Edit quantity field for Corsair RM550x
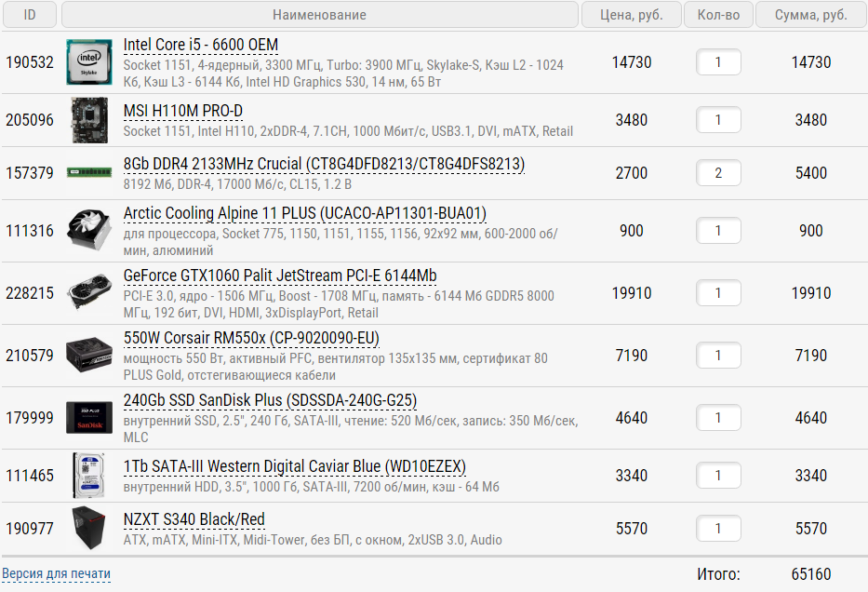Image resolution: width=868 pixels, height=592 pixels. [718, 355]
